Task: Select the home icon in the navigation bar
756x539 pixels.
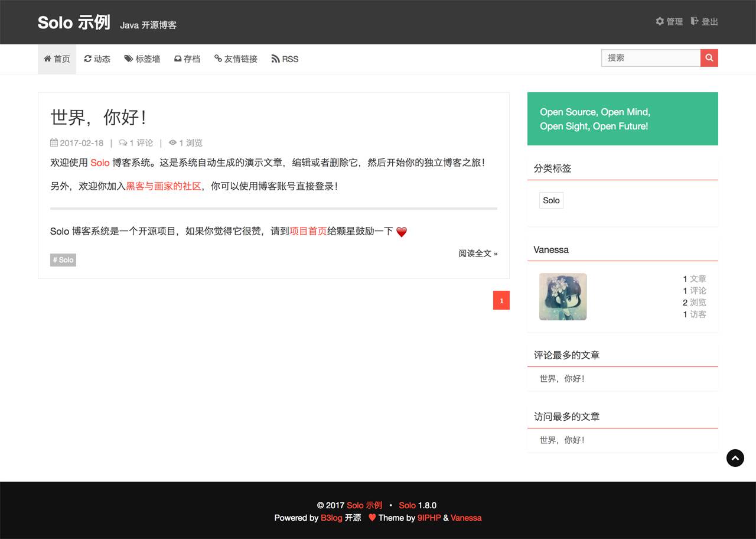Action: coord(47,59)
